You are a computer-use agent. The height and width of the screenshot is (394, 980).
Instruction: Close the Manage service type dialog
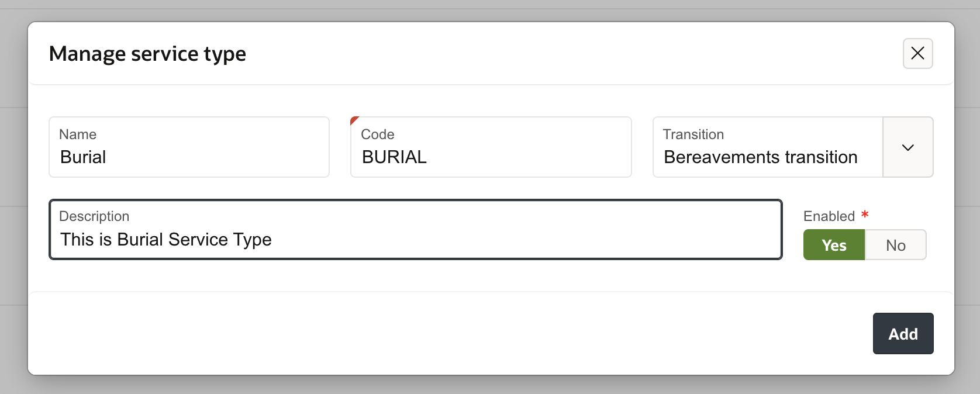point(917,53)
